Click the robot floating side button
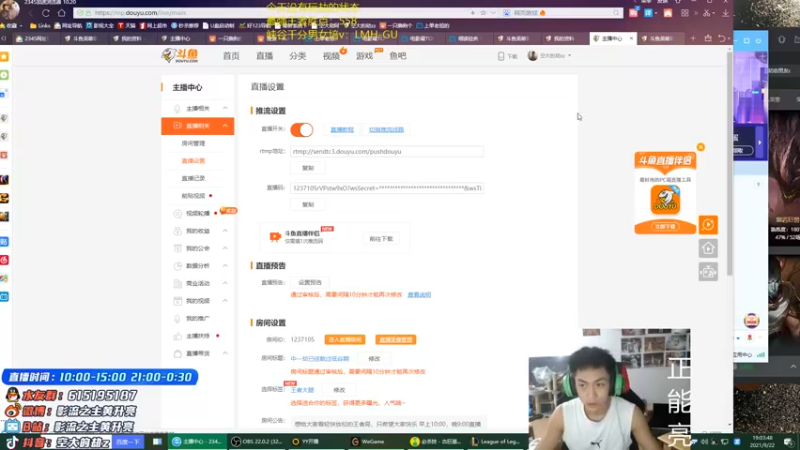Viewport: 800px width, 450px height. tap(708, 272)
